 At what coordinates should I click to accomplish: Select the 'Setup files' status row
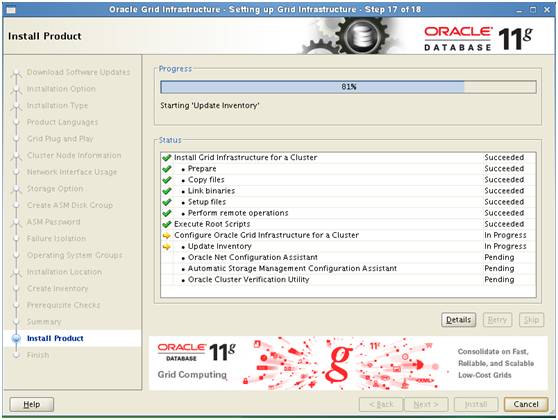click(x=348, y=201)
